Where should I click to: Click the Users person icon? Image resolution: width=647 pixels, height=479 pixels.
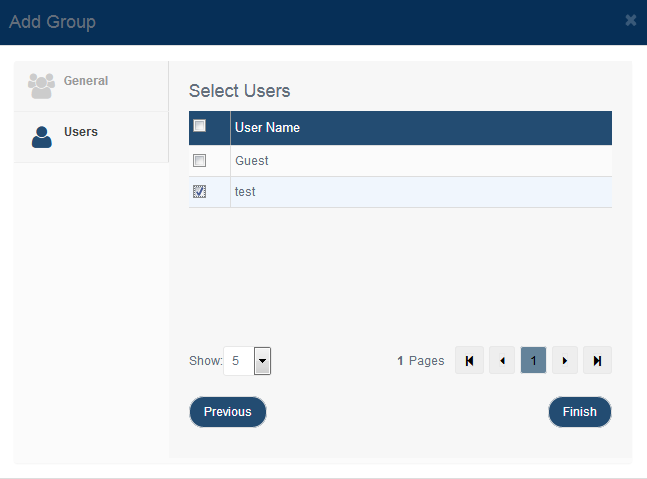42,137
